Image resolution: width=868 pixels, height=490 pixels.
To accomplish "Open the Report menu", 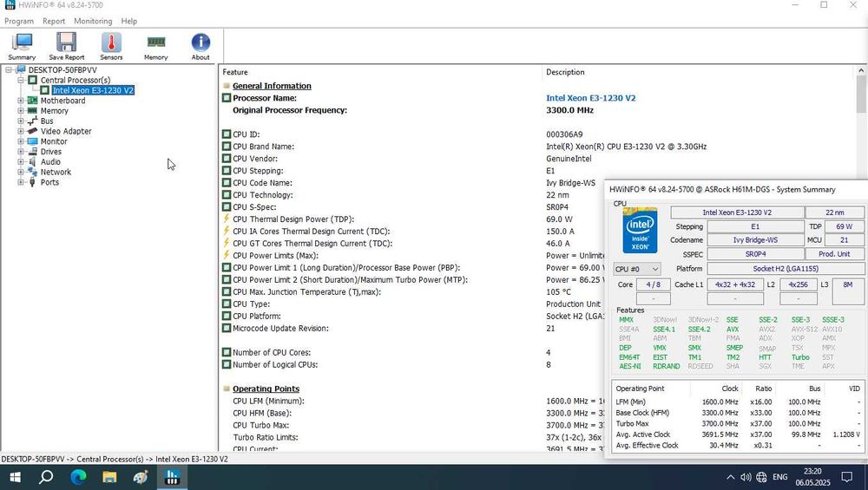I will [x=54, y=21].
